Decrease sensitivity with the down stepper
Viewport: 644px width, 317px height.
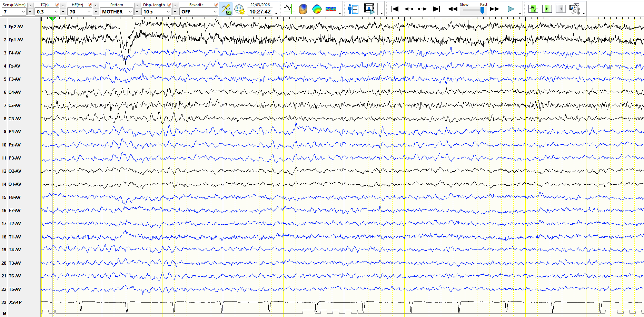tap(30, 12)
